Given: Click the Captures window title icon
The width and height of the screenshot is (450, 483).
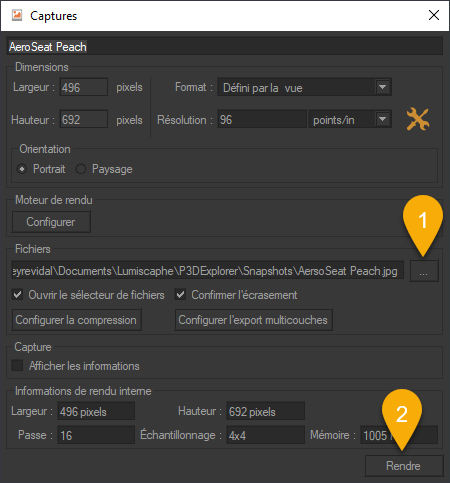Looking at the screenshot, I should coord(17,15).
